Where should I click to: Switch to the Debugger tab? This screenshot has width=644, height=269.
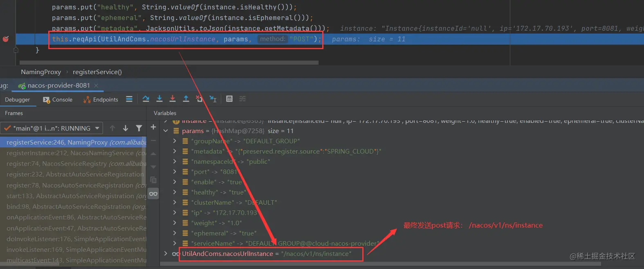(x=18, y=99)
